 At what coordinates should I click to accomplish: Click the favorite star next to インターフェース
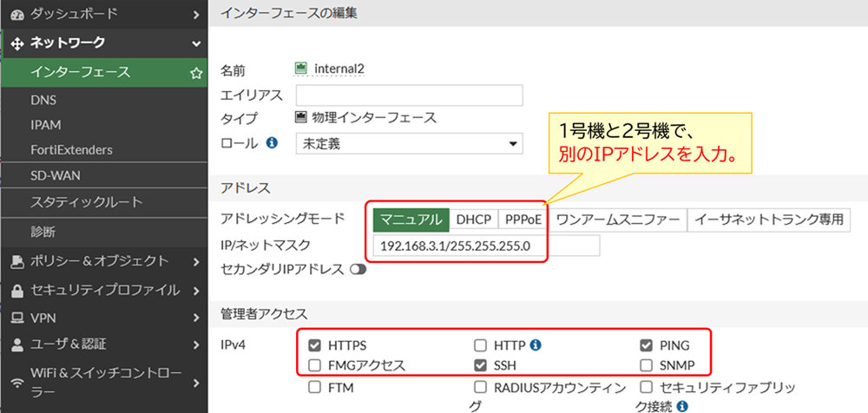pos(195,73)
